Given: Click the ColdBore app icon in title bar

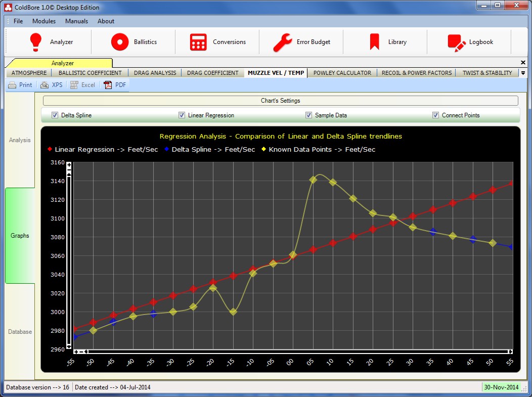Looking at the screenshot, I should [x=8, y=7].
